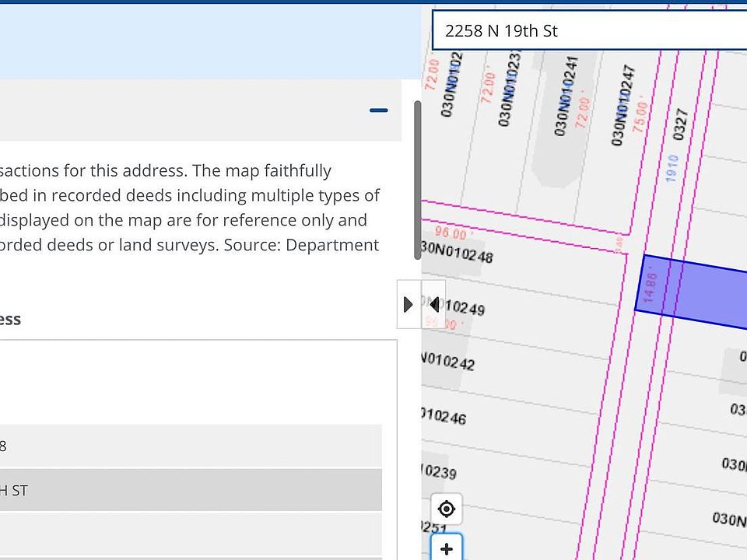Screen dimensions: 747x560
Task: Click the 14.86' dimension label on the parcel
Action: 650,286
